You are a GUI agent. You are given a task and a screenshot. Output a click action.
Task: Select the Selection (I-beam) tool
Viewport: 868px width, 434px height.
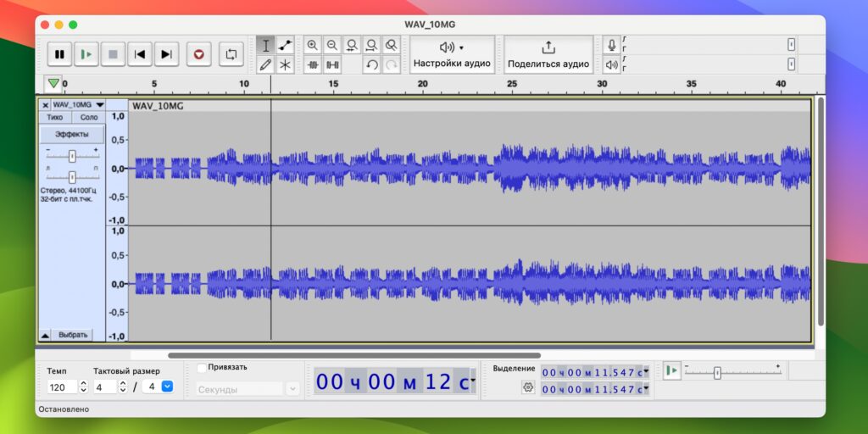[265, 46]
